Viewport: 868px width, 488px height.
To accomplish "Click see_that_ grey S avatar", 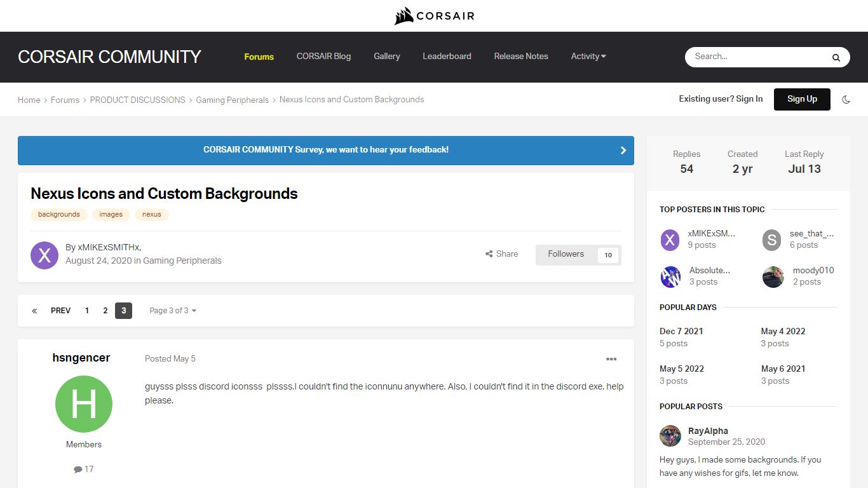I will pyautogui.click(x=771, y=240).
